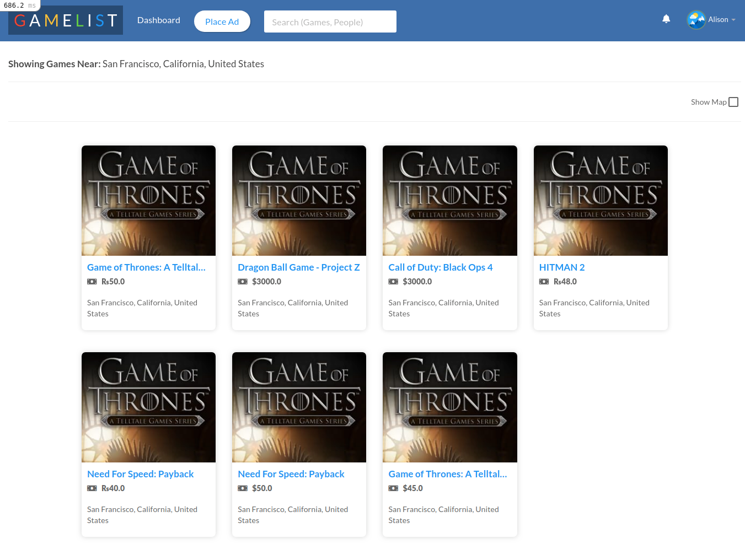Open notifications bell icon
745x560 pixels.
(666, 19)
